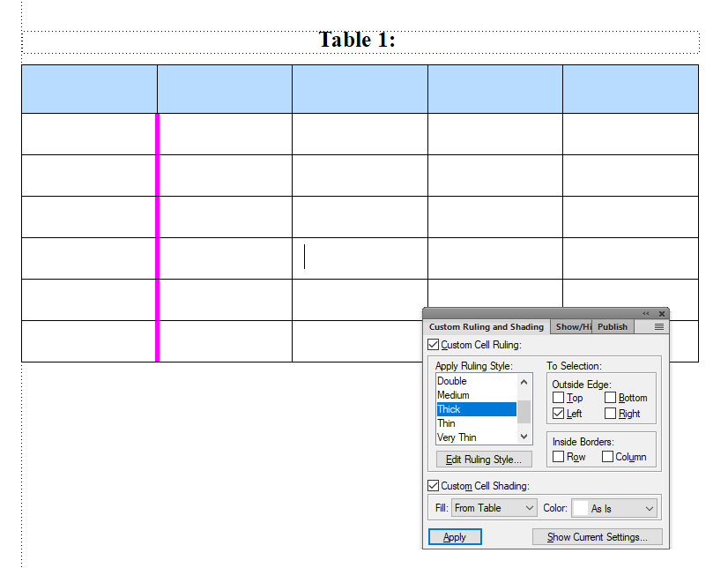The image size is (728, 568).
Task: Click the Edit Ruling Style button
Action: tap(483, 459)
